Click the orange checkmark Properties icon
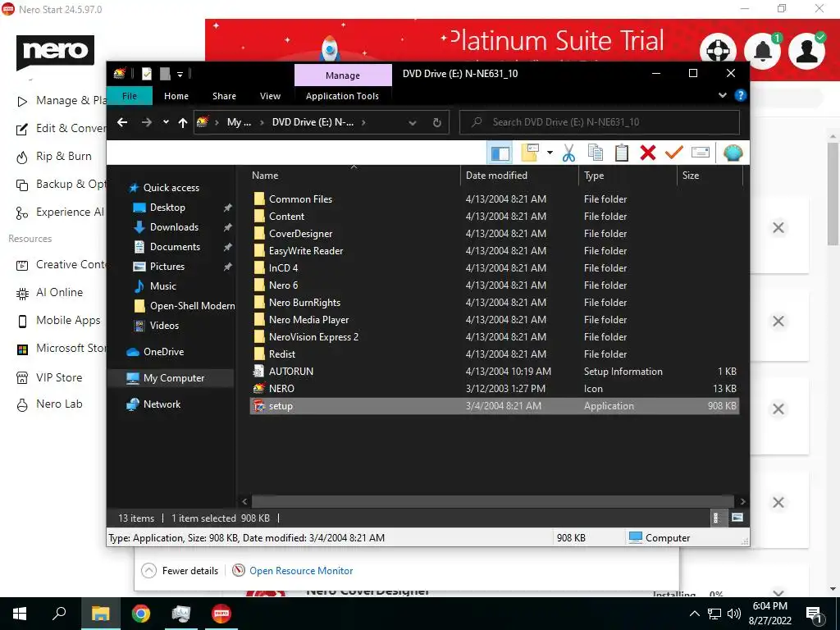840x630 pixels. [x=674, y=153]
